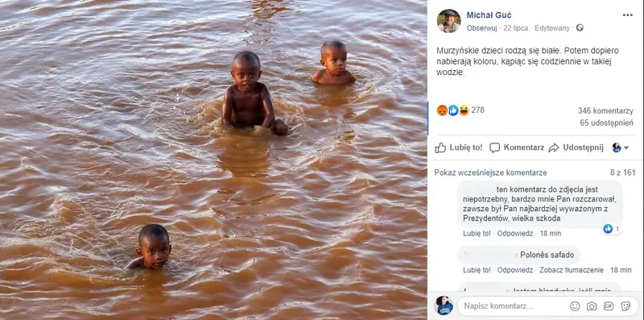644x320 pixels.
Task: Insert an emoji using the smiley icon
Action: pyautogui.click(x=575, y=306)
